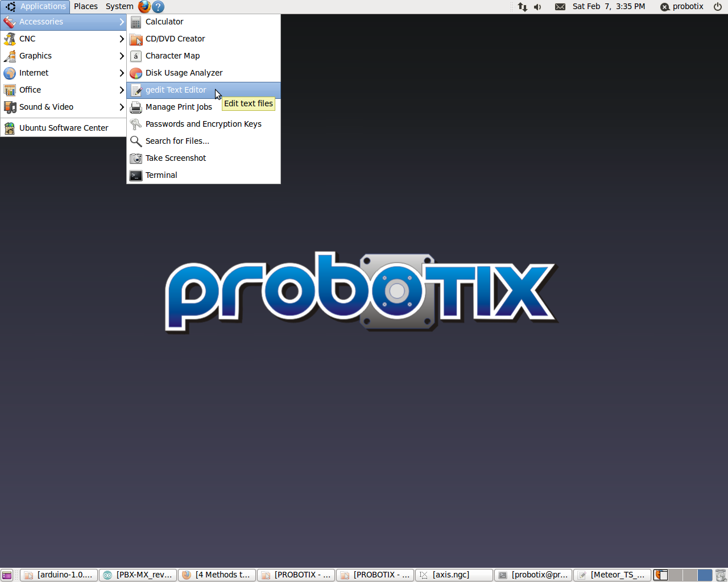Expand the Sound & Video submenu
728x582 pixels.
coord(63,107)
